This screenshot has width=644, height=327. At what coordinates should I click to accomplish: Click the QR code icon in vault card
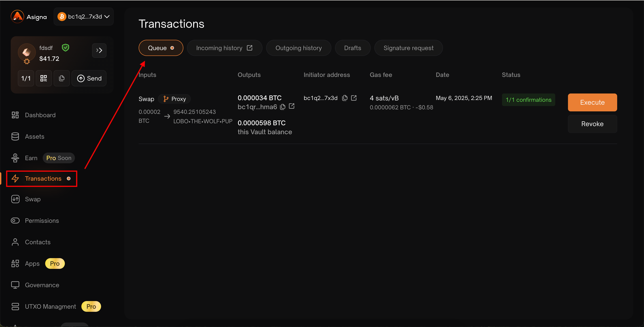coord(44,79)
